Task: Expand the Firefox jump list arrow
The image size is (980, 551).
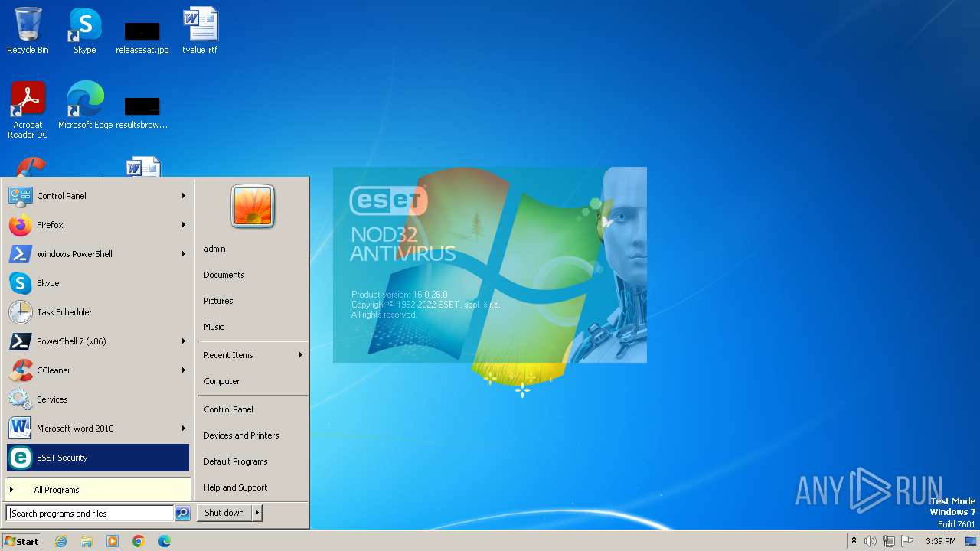Action: [x=184, y=225]
